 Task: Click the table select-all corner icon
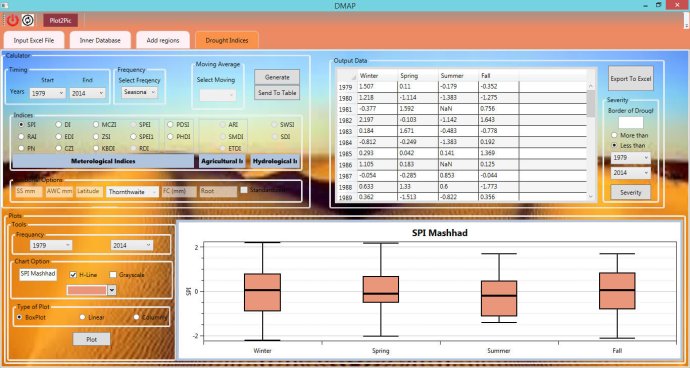[347, 76]
